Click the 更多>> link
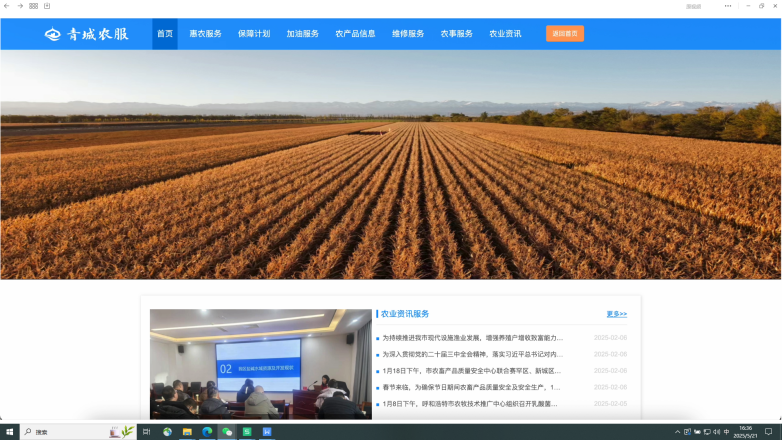782x440 pixels. [616, 314]
